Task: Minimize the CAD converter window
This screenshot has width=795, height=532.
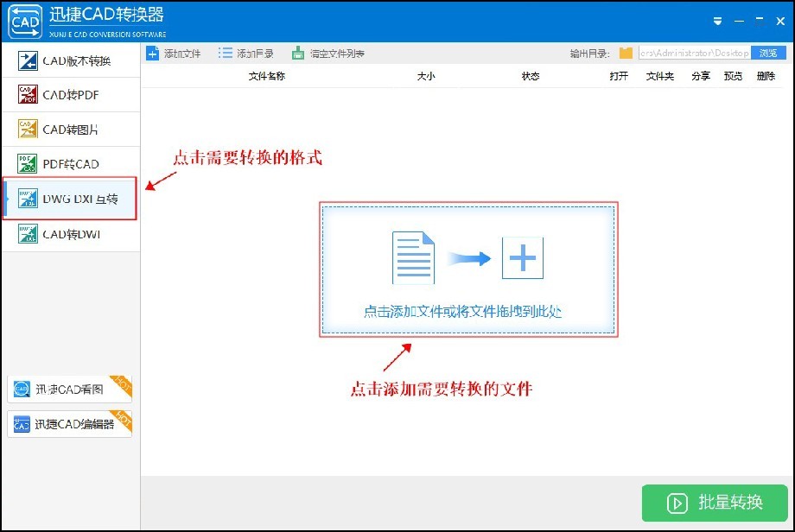Action: [739, 22]
